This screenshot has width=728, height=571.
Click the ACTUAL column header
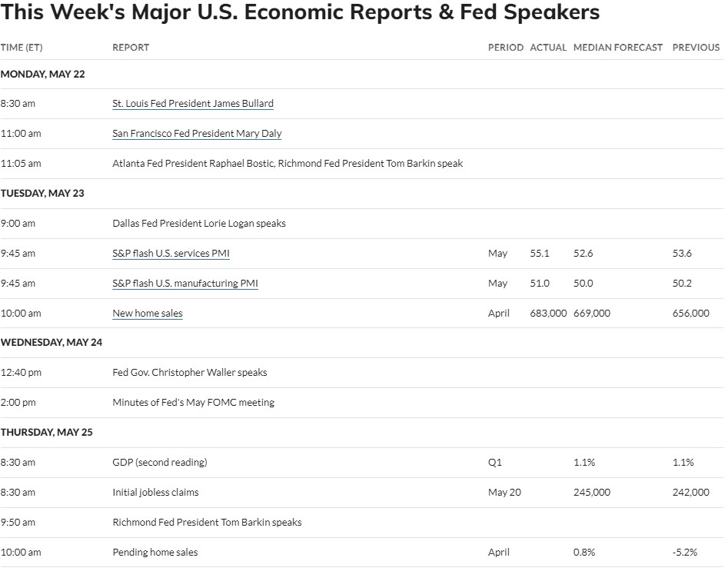pyautogui.click(x=548, y=48)
